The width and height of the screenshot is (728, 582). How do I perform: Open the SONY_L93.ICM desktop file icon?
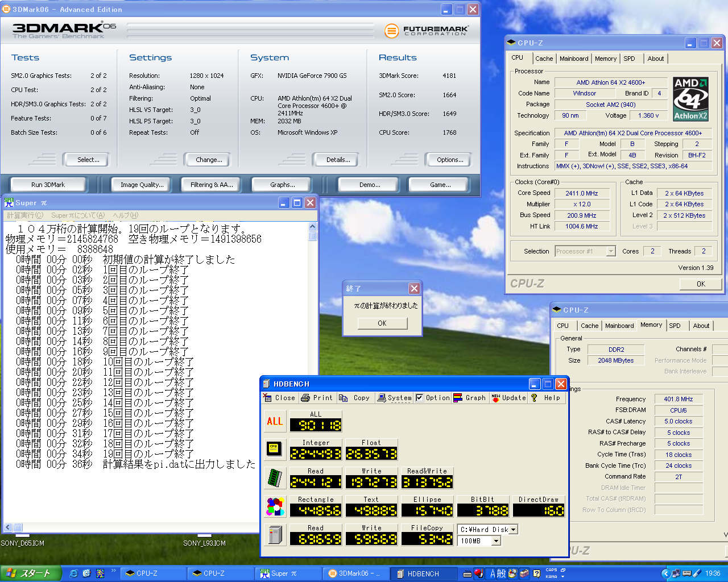204,539
